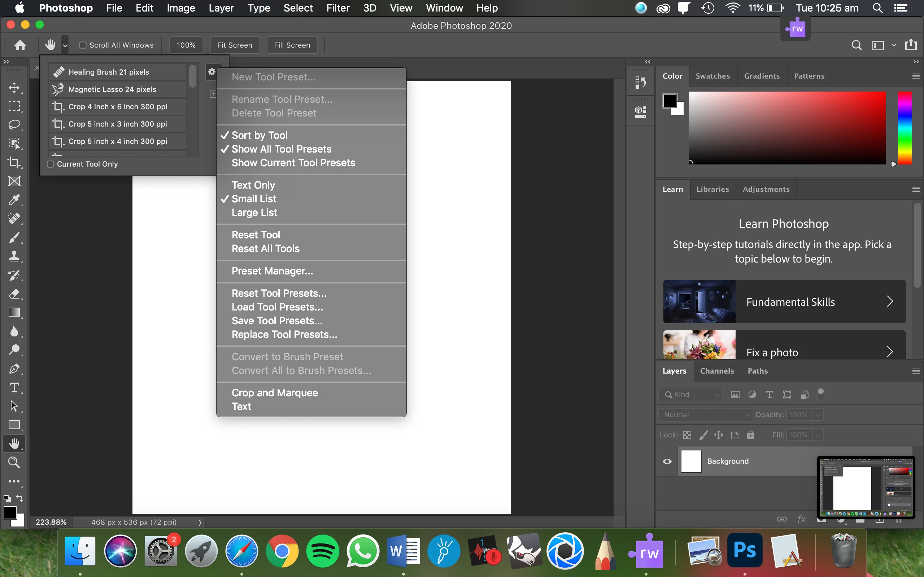
Task: Select the Lasso tool
Action: click(14, 125)
